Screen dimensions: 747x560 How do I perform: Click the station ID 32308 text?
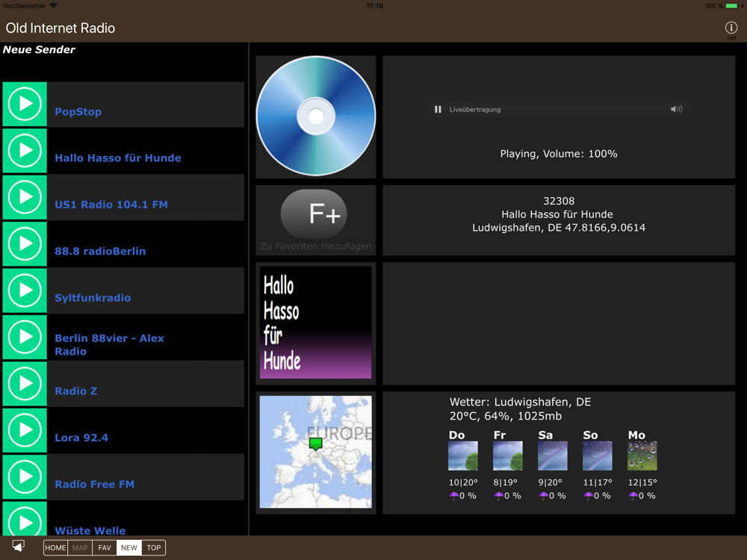559,201
